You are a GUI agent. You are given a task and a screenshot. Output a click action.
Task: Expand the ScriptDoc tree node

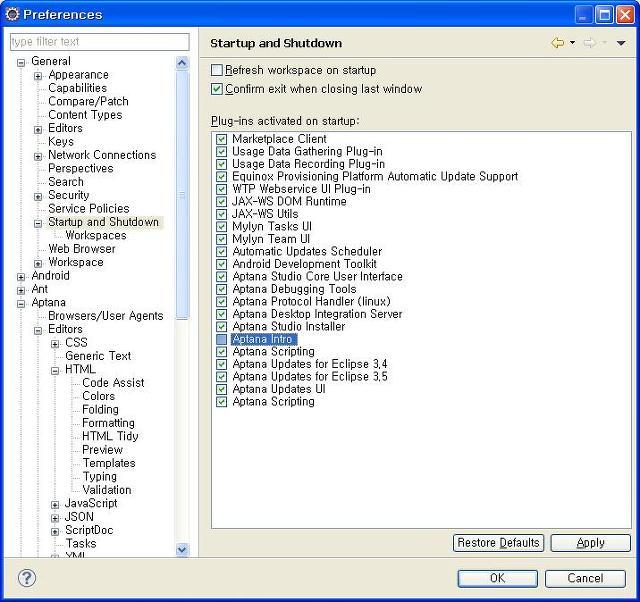[x=55, y=531]
